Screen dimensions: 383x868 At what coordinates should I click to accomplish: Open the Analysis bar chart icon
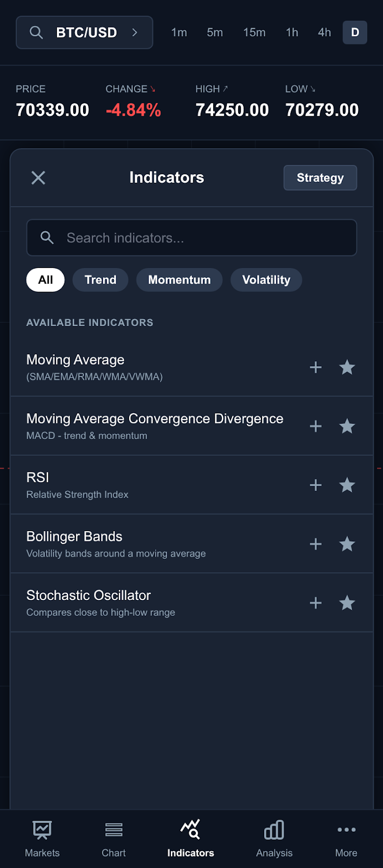[x=274, y=830]
